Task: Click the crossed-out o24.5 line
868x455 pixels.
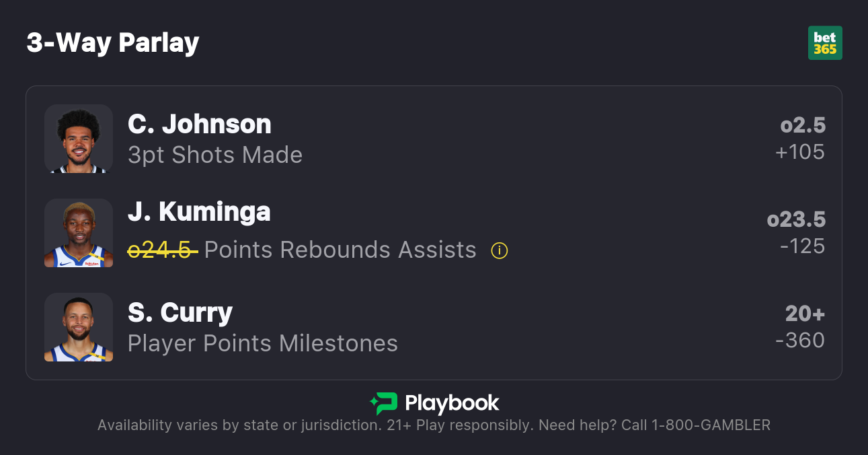Action: coord(162,250)
